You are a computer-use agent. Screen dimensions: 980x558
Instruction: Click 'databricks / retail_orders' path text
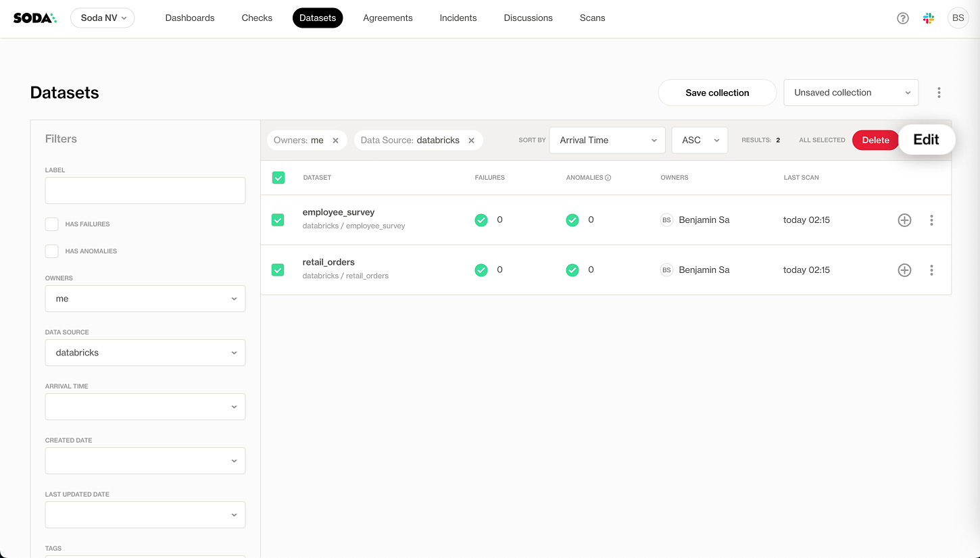click(x=345, y=276)
